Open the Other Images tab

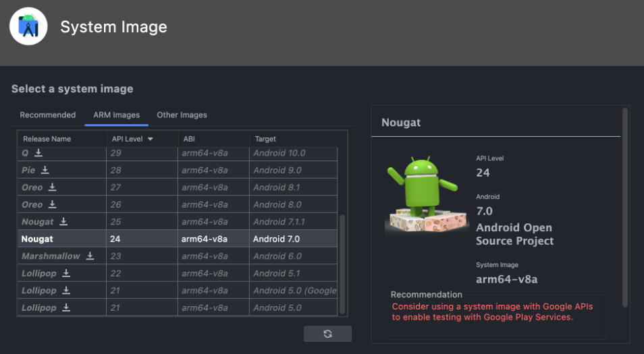point(182,115)
